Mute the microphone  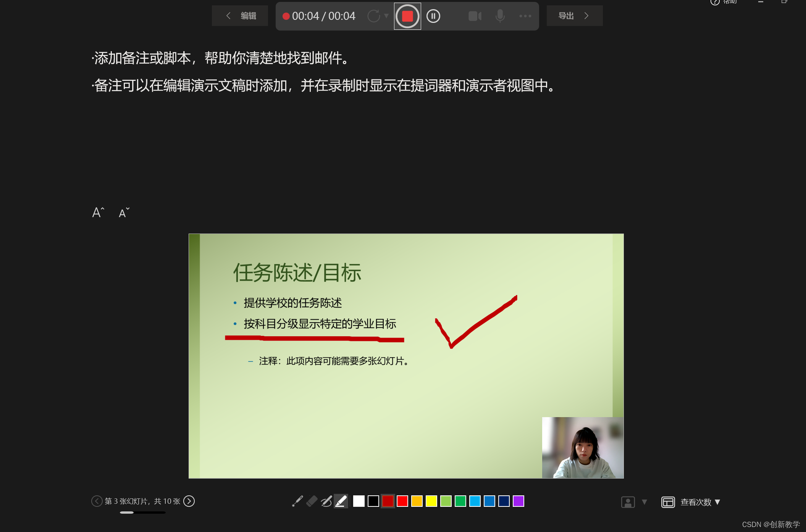click(x=500, y=16)
